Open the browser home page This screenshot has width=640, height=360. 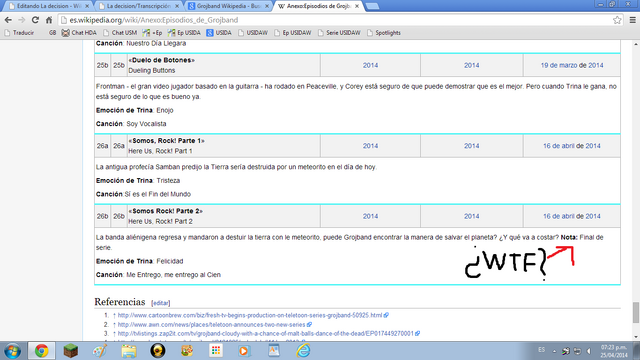[49, 20]
